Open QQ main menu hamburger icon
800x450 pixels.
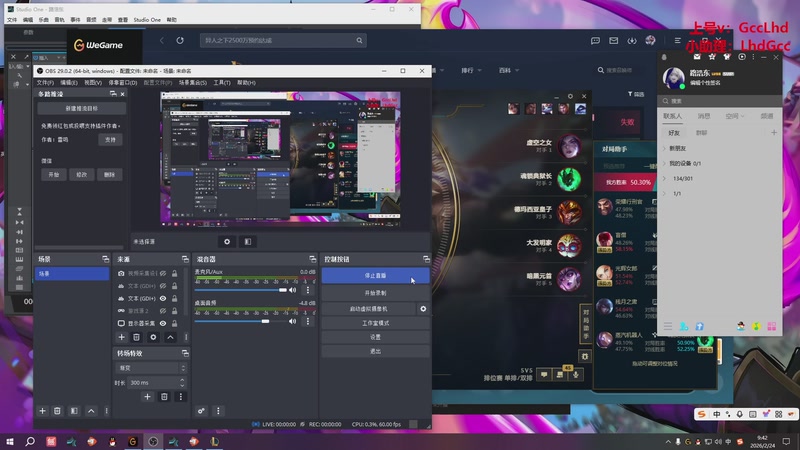point(668,326)
